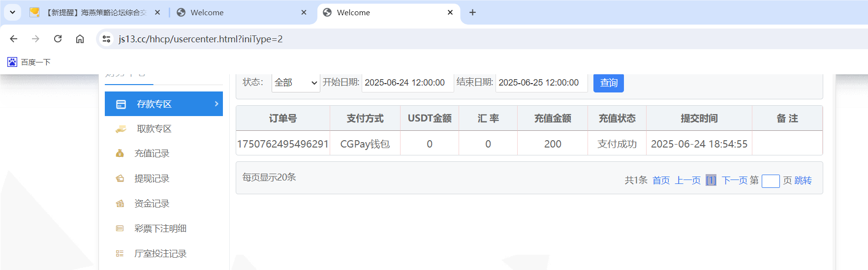
Task: Click the 结束日期 date field
Action: [x=541, y=83]
